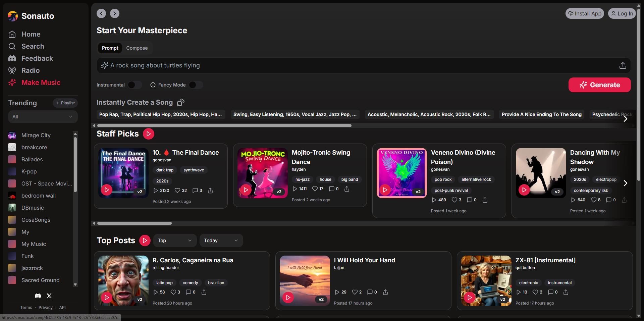Image resolution: width=644 pixels, height=321 pixels.
Task: Open the Trending 'All' filter dropdown
Action: point(43,117)
